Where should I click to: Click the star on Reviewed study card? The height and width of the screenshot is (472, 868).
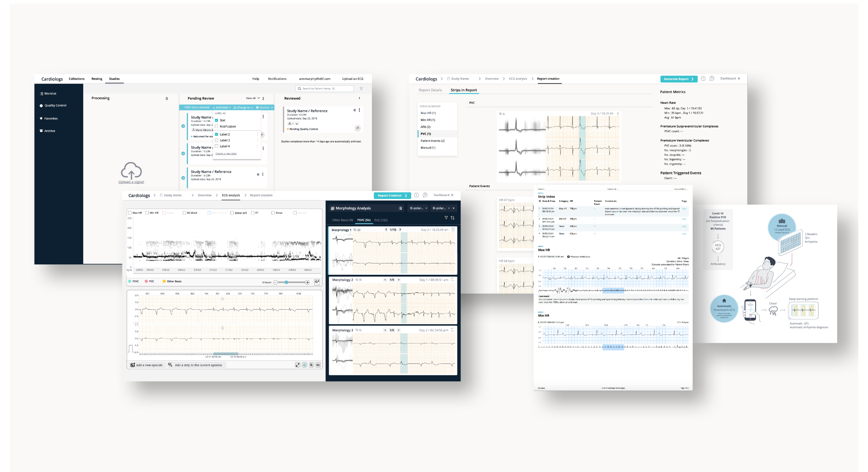tap(354, 110)
